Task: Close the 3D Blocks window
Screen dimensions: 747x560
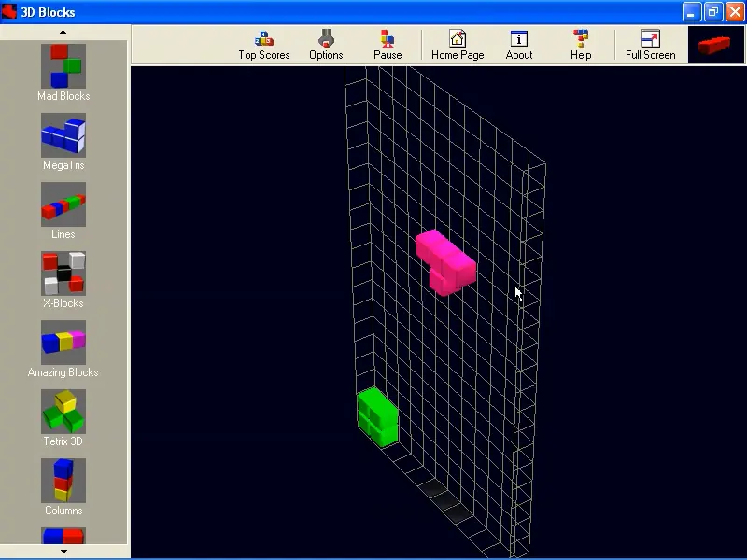Action: click(735, 12)
